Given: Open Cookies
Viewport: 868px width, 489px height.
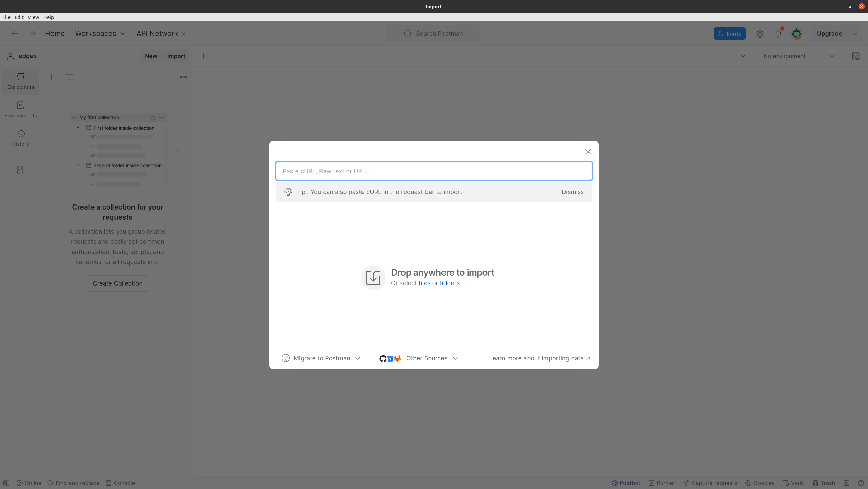Looking at the screenshot, I should tap(760, 483).
